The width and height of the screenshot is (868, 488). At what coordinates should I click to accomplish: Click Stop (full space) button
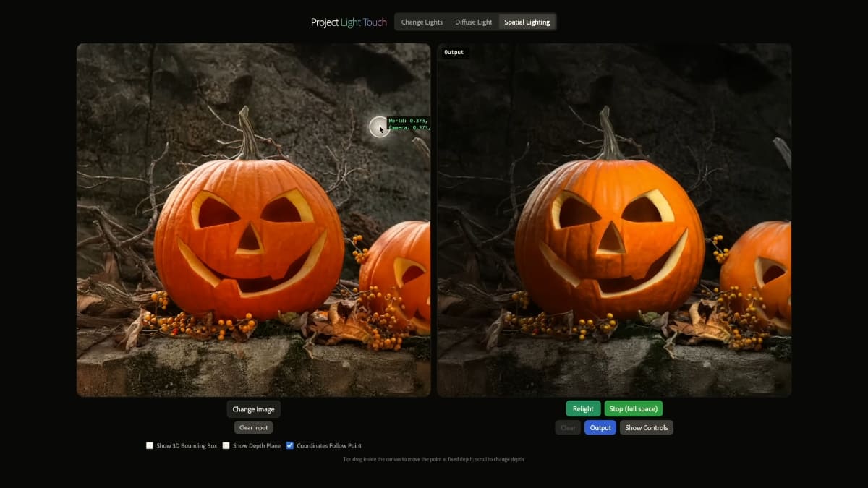pos(633,408)
